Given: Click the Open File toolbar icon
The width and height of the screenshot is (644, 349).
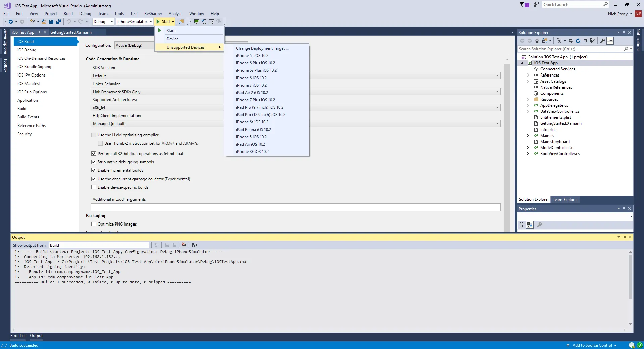Looking at the screenshot, I should [44, 22].
